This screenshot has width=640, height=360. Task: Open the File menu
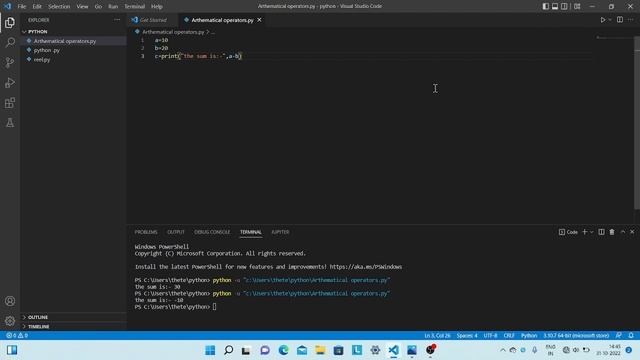22,6
